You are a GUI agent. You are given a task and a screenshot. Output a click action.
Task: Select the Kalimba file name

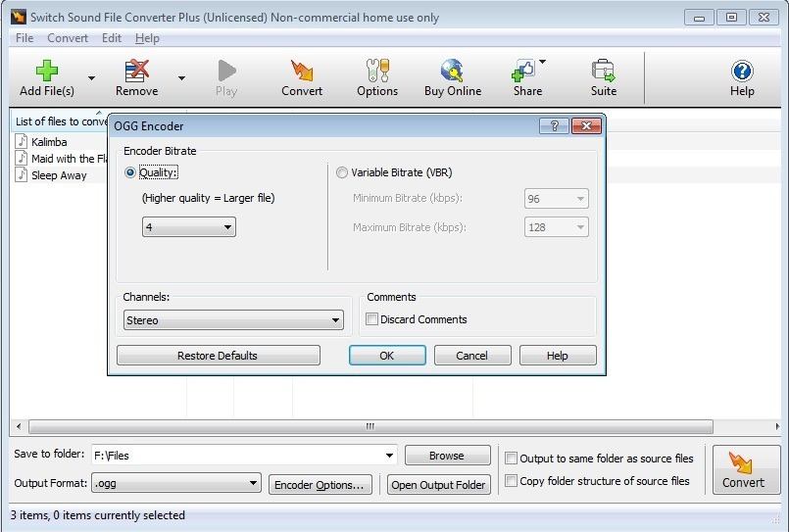pyautogui.click(x=49, y=142)
